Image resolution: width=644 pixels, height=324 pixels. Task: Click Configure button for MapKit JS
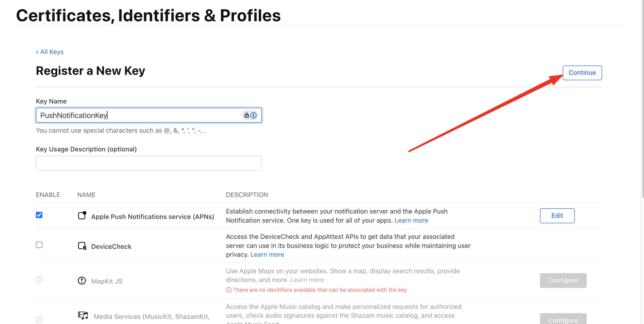tap(563, 280)
